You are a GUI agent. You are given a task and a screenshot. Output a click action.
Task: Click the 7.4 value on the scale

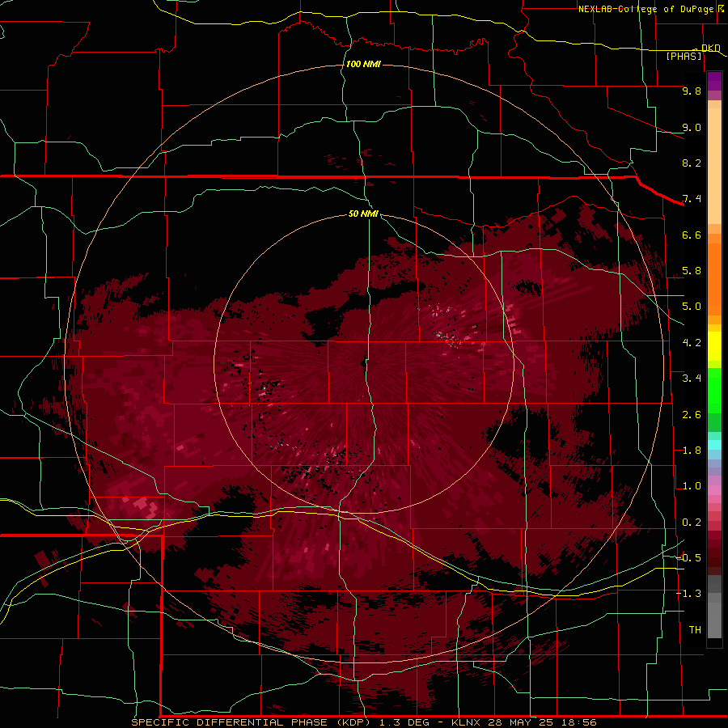point(692,199)
